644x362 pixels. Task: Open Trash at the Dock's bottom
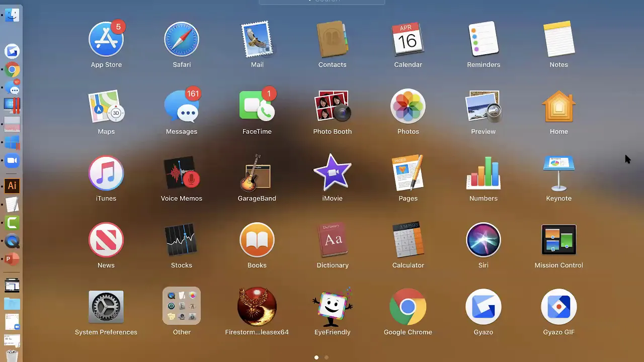click(x=12, y=355)
